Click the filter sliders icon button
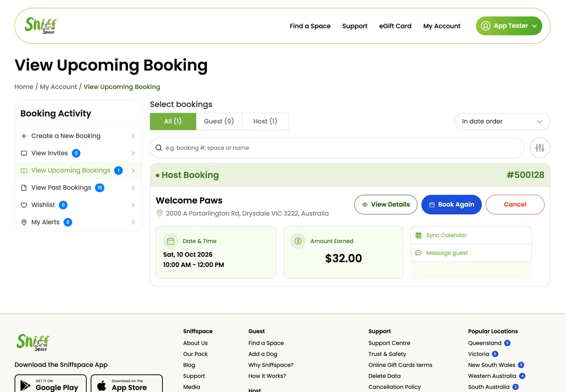Image resolution: width=565 pixels, height=392 pixels. [x=540, y=148]
